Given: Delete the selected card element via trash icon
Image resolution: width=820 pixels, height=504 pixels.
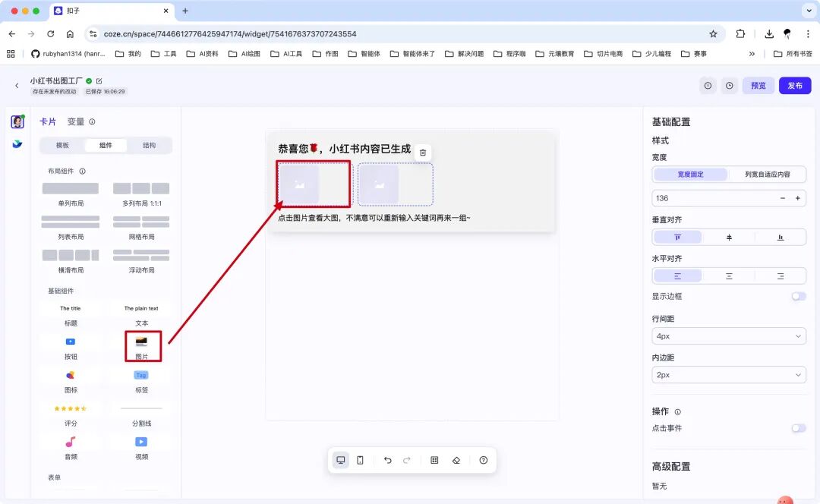Looking at the screenshot, I should [x=423, y=153].
